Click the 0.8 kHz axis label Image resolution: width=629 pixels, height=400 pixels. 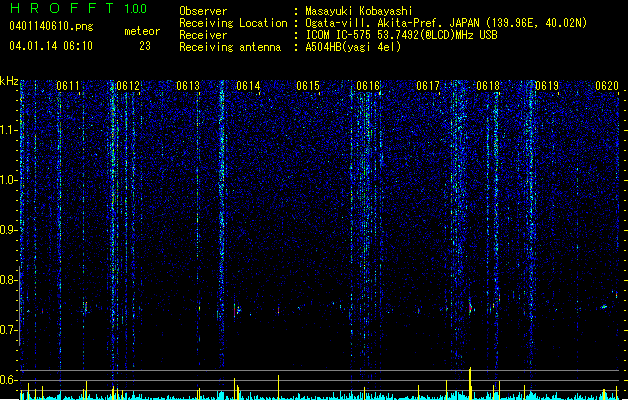pos(8,280)
